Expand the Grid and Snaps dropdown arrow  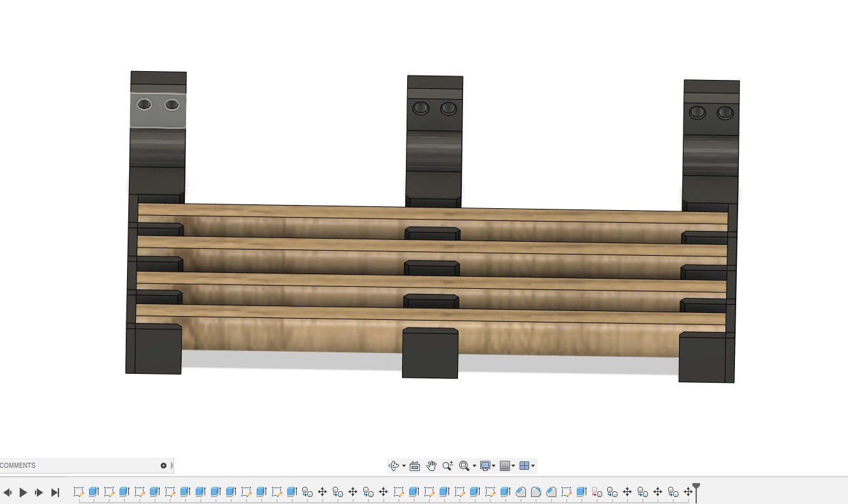pos(513,467)
